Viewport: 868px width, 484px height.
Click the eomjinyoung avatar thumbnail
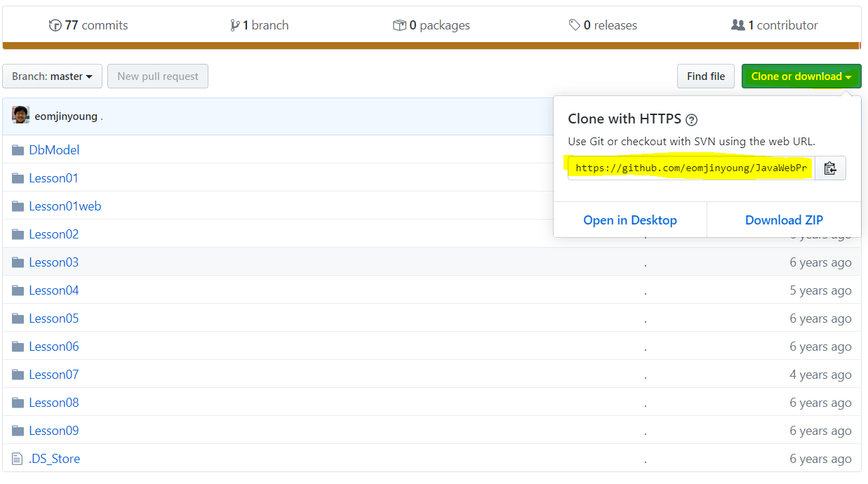click(x=20, y=116)
